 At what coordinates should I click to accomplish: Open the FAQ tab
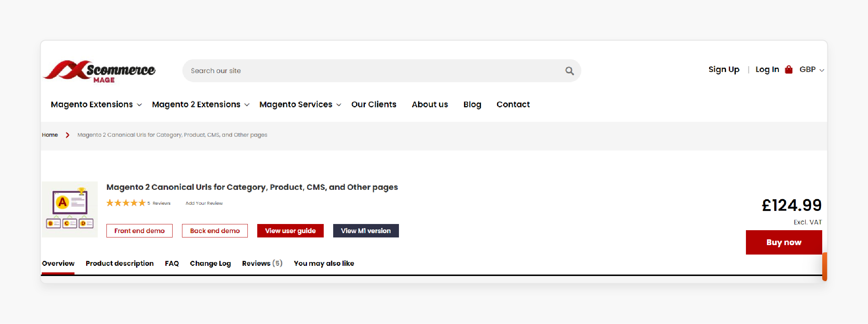pos(172,263)
